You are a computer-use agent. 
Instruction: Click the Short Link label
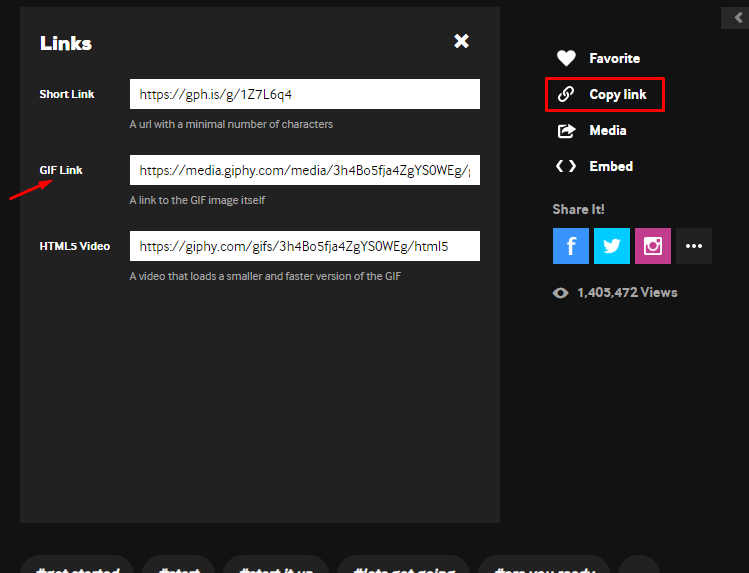pyautogui.click(x=67, y=94)
